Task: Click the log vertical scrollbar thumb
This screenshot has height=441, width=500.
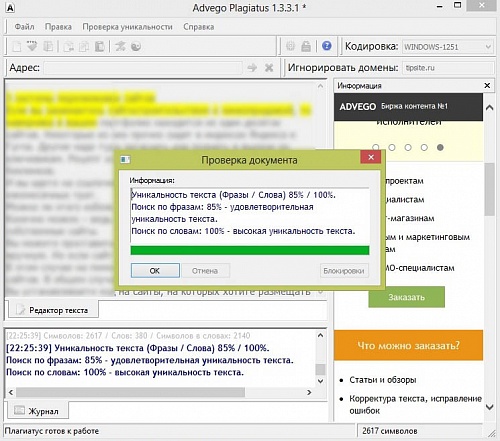Action: tap(320, 369)
